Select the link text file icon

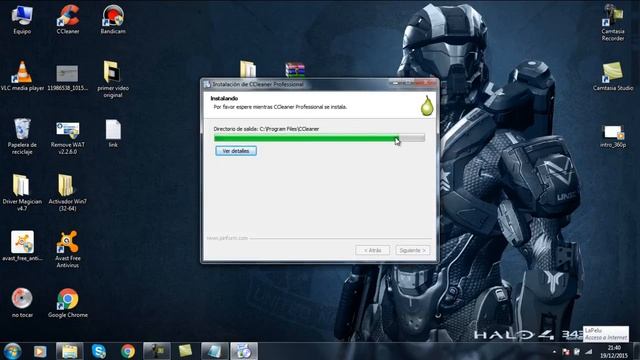[113, 133]
